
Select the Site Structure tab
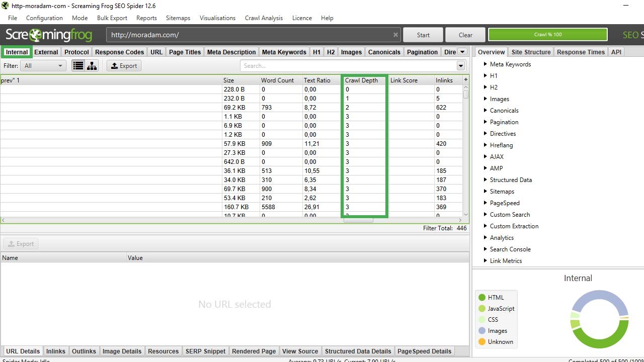[531, 52]
